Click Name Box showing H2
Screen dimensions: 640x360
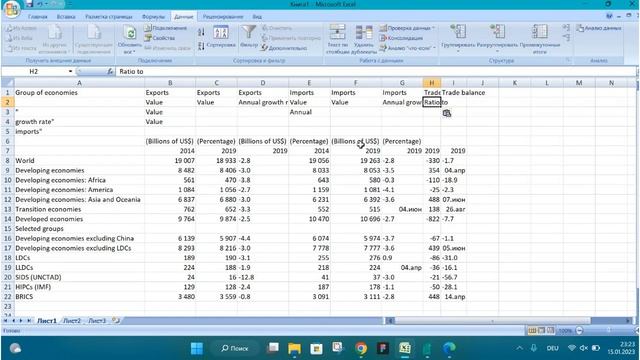coord(34,71)
